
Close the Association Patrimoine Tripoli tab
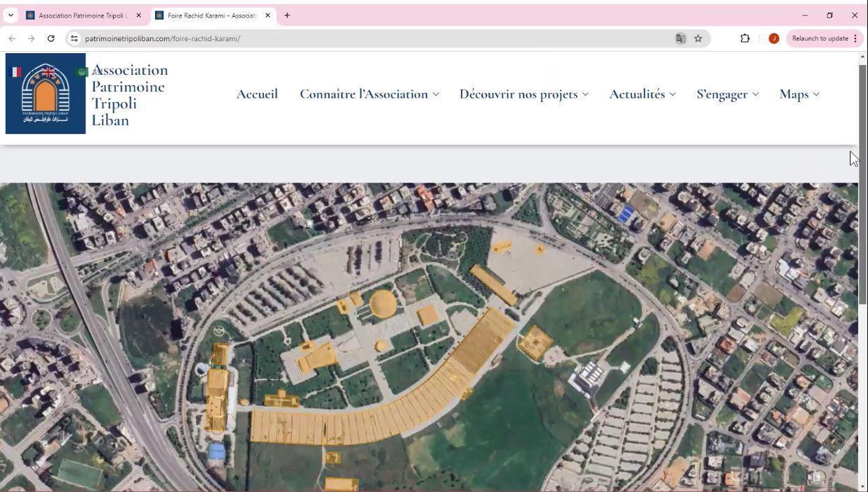pos(138,15)
